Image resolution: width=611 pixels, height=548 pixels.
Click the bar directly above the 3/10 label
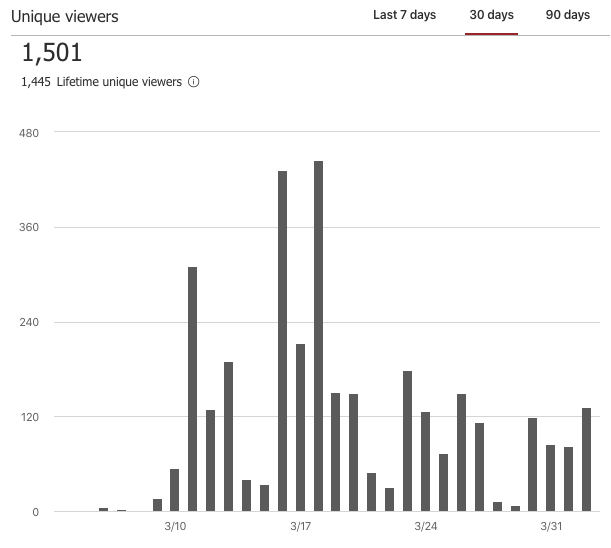(175, 490)
